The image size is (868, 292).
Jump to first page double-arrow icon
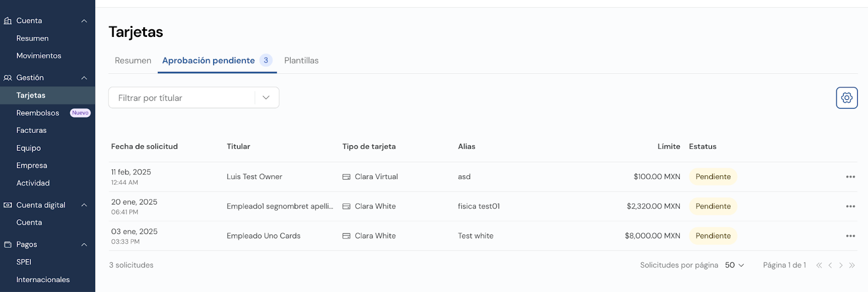coord(819,265)
